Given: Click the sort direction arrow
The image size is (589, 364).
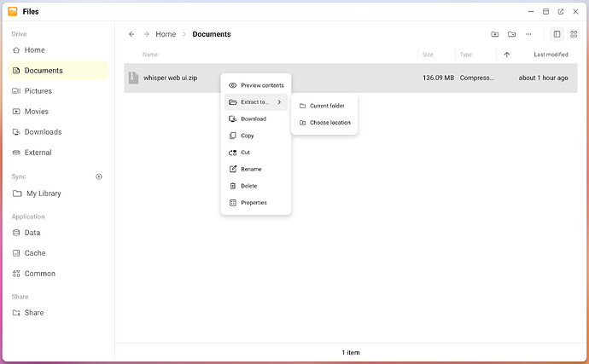Looking at the screenshot, I should pos(507,55).
